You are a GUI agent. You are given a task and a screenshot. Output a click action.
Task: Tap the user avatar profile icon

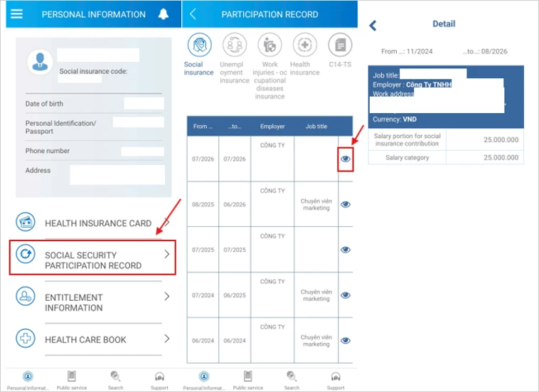40,62
